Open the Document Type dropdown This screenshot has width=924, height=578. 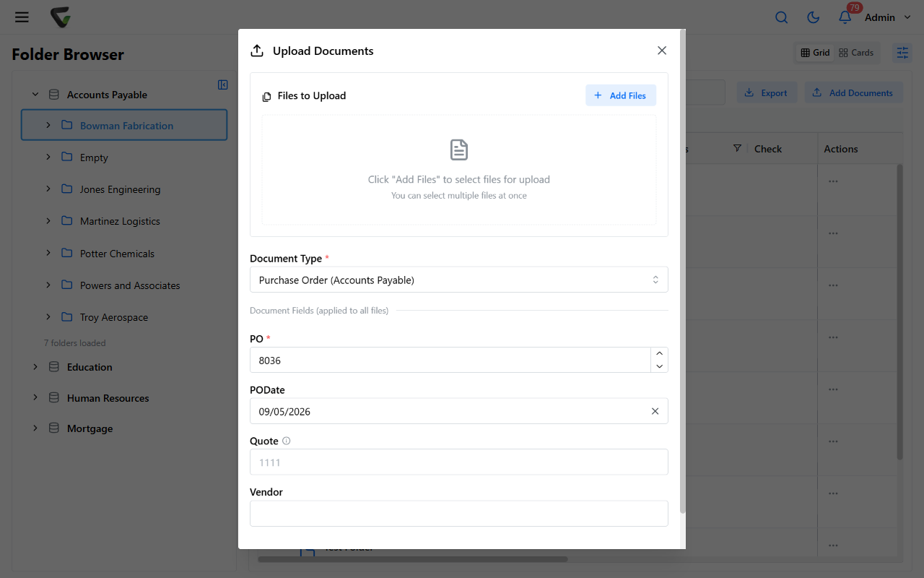(x=459, y=280)
